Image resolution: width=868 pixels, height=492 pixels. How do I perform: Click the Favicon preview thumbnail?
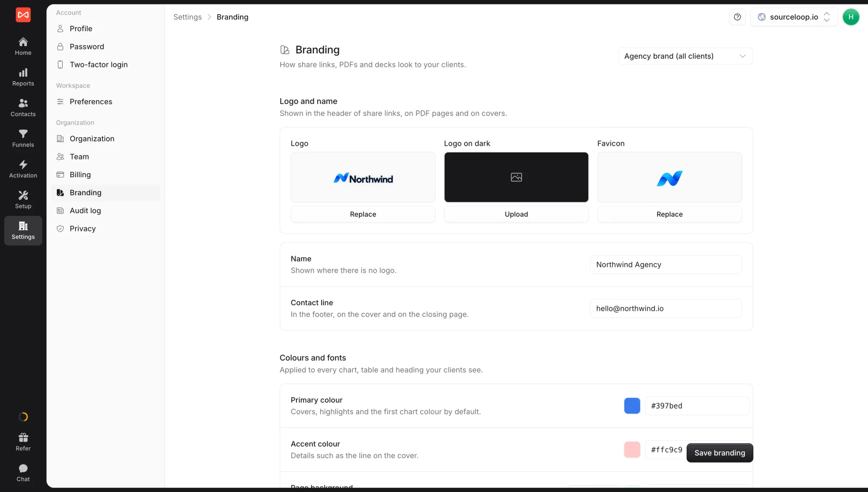[669, 177]
